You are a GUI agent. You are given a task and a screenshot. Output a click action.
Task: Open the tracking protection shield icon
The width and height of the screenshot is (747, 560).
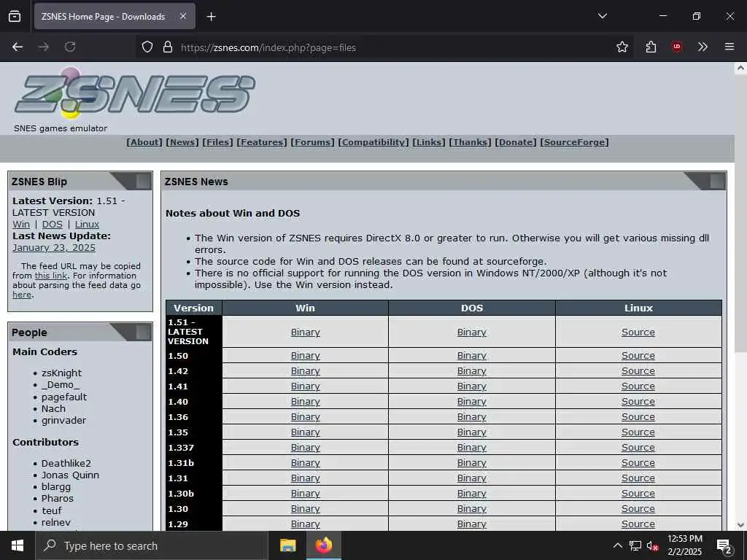pyautogui.click(x=147, y=47)
